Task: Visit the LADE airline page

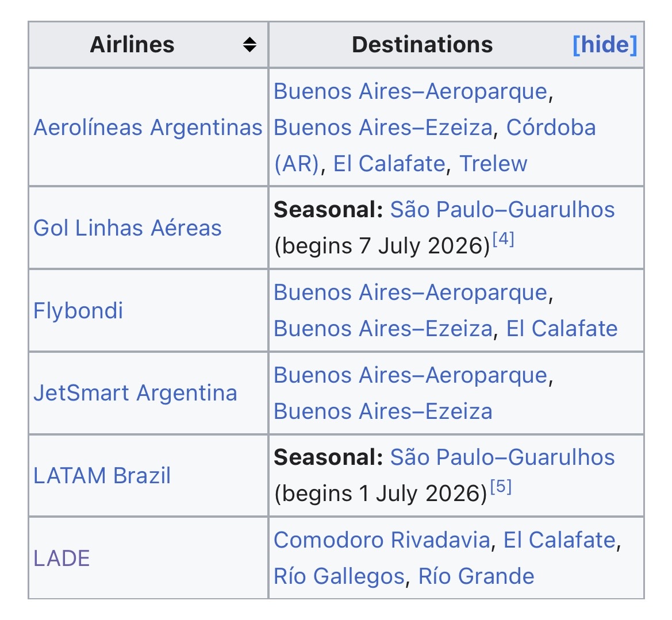Action: (62, 559)
